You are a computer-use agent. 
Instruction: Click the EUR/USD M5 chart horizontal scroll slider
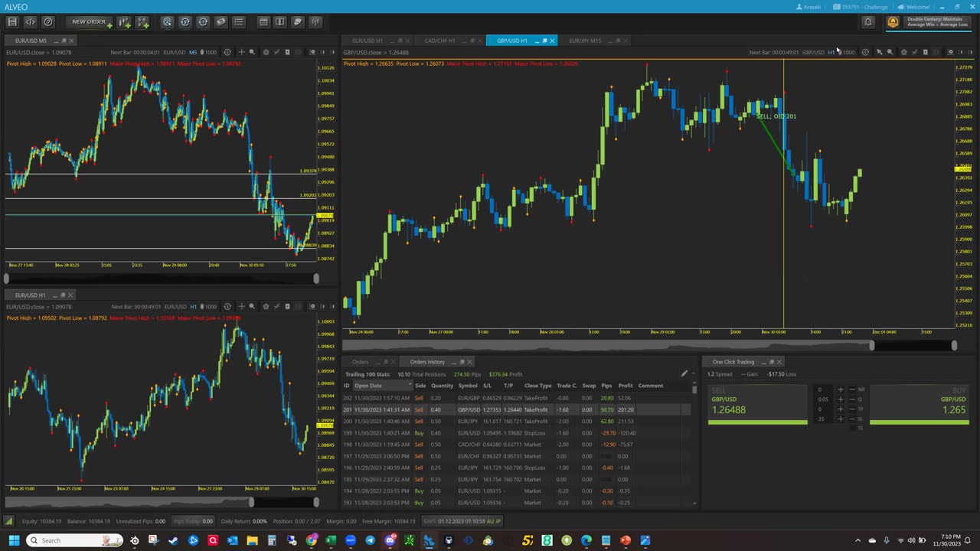point(161,279)
